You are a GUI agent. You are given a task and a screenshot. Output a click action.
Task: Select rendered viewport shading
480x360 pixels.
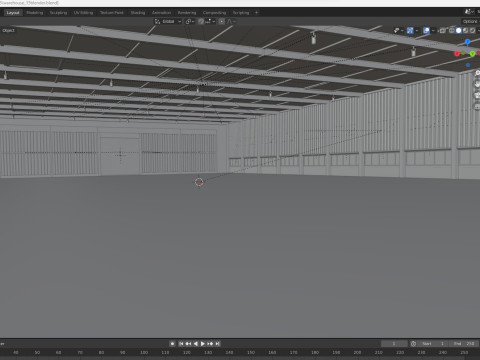[x=472, y=30]
